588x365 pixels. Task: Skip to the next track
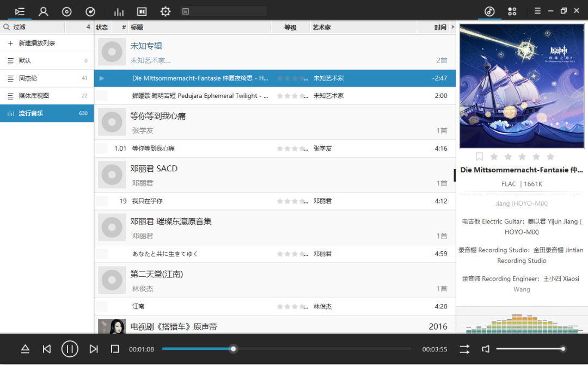click(x=94, y=349)
